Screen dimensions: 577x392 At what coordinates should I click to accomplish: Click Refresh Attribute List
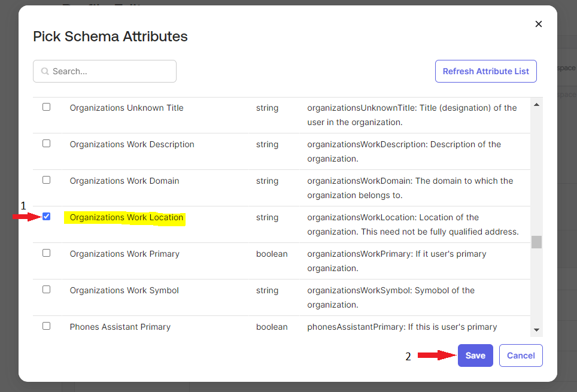coord(485,71)
